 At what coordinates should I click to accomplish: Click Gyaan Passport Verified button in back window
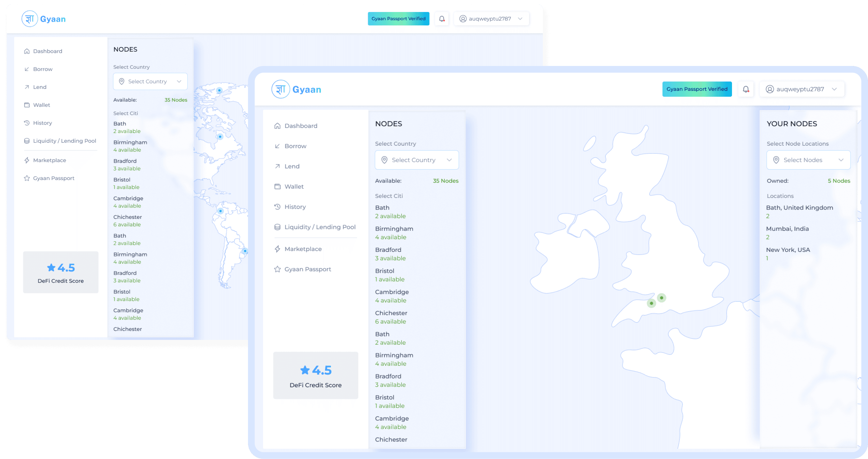398,18
